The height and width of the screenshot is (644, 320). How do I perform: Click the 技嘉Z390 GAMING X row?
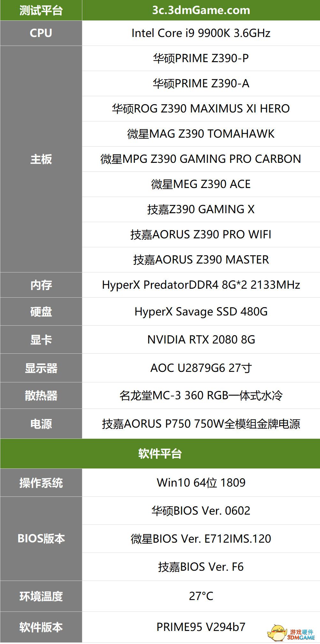201,209
